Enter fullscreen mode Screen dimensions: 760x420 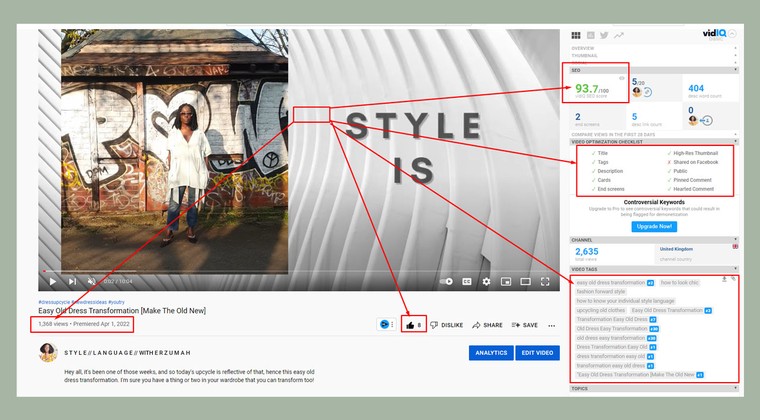[545, 282]
